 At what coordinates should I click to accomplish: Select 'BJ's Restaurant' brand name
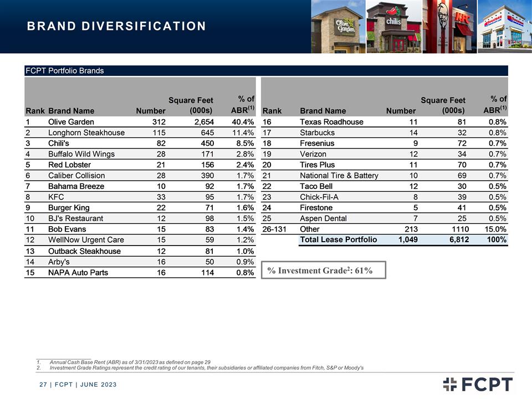tap(76, 218)
